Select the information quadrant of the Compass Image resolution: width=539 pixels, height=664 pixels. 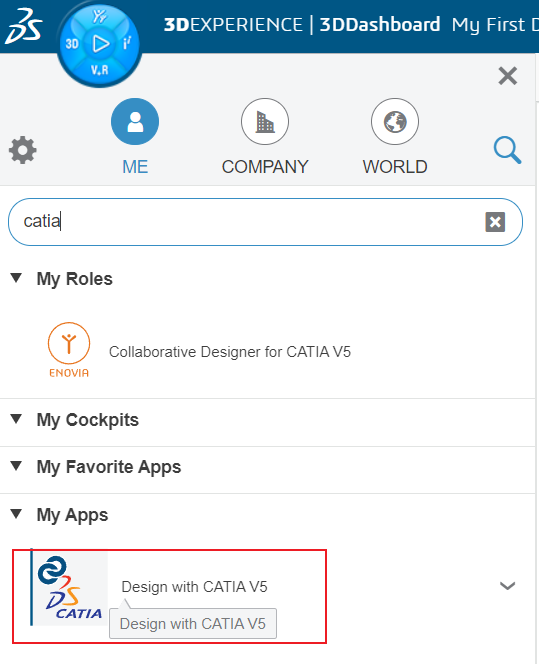click(127, 43)
